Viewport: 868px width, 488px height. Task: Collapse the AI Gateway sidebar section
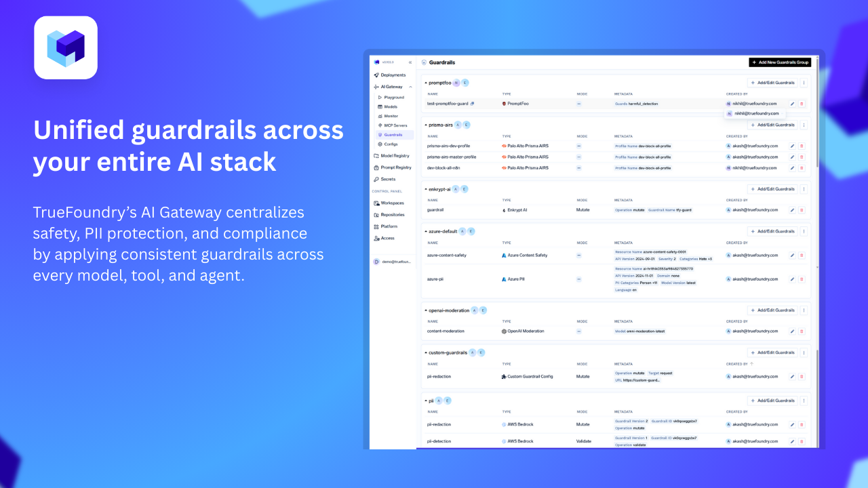tap(410, 87)
